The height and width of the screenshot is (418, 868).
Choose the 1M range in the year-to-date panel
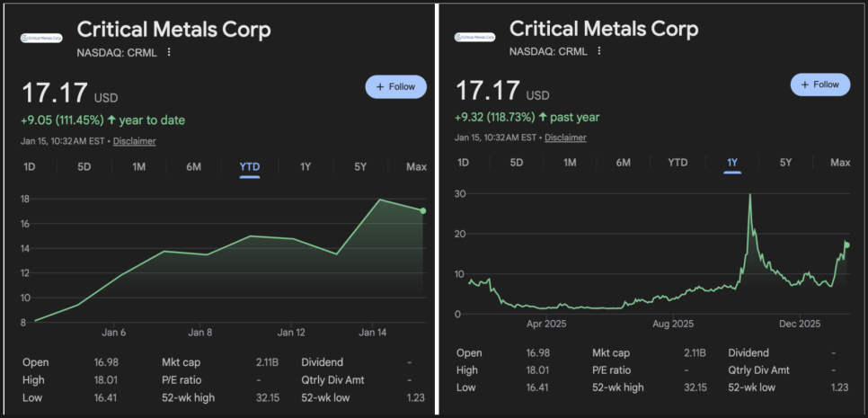(x=138, y=166)
